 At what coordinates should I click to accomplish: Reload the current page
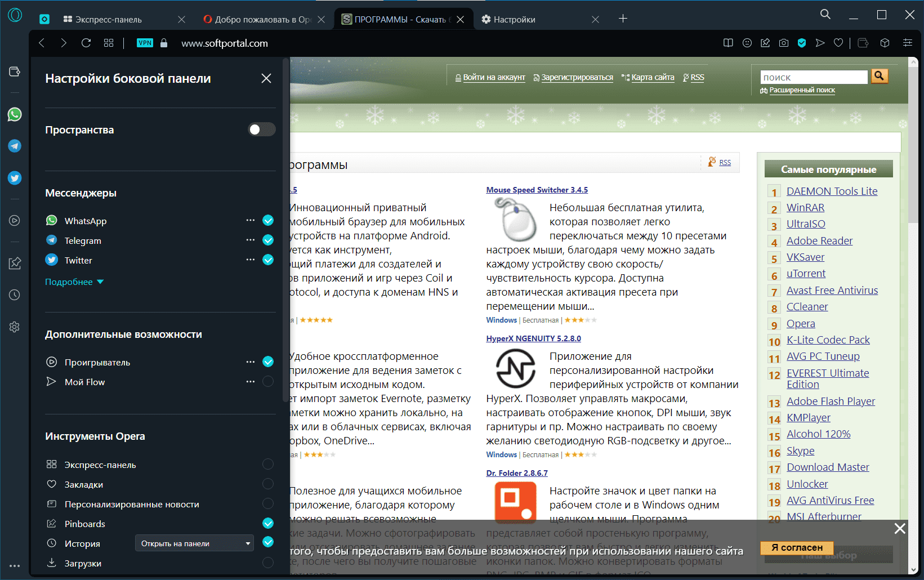(86, 43)
